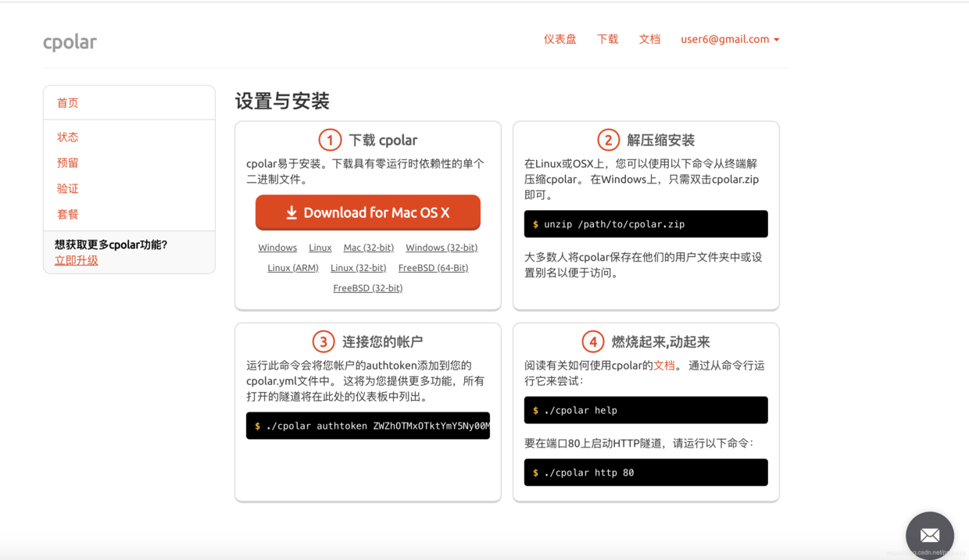Click the Download for Mac OS X button
Image resolution: width=969 pixels, height=560 pixels.
click(x=368, y=212)
